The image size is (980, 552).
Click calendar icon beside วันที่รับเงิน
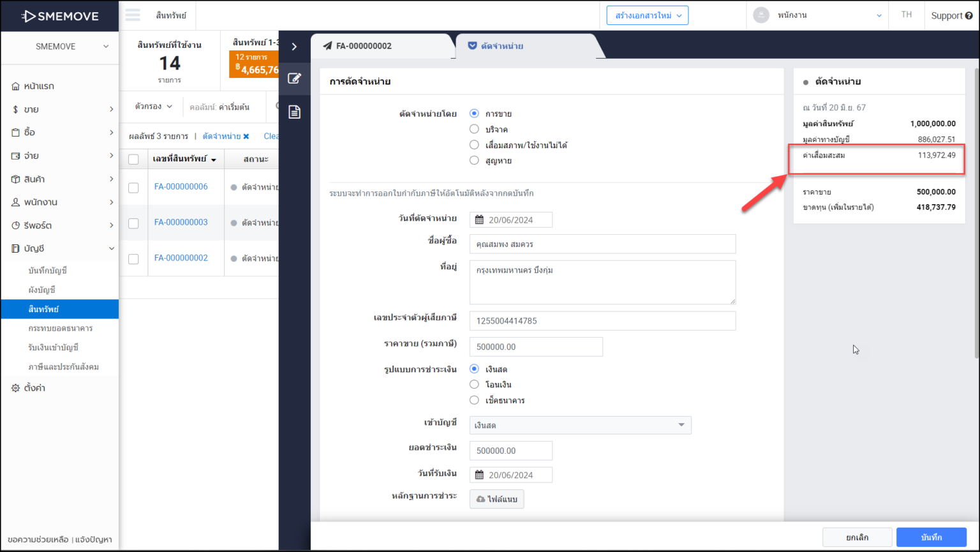coord(479,475)
